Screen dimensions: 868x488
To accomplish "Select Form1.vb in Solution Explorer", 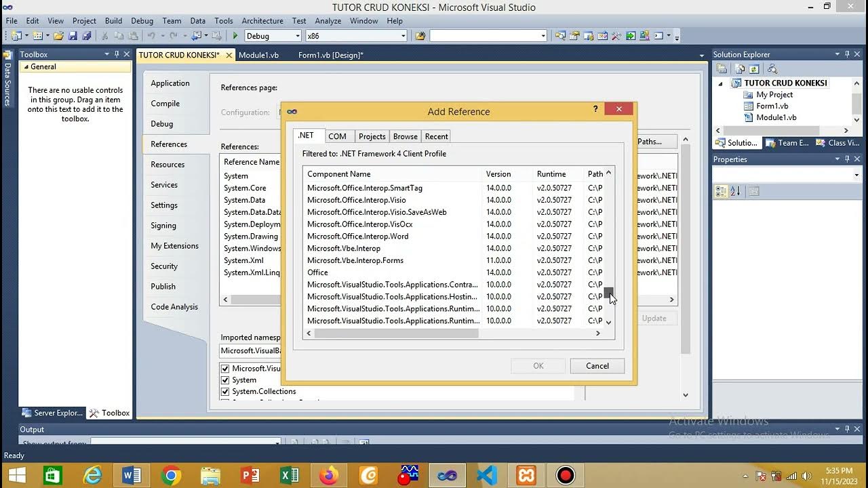I will tap(772, 106).
